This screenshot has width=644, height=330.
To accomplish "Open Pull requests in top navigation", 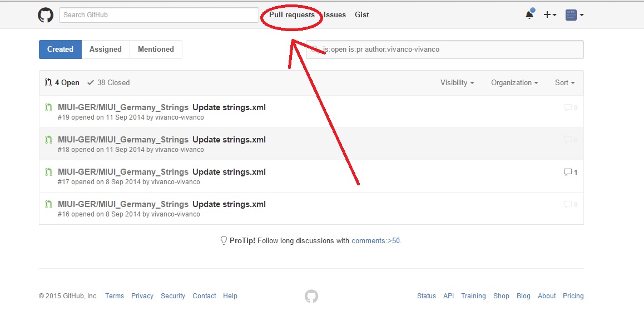I will click(x=292, y=15).
